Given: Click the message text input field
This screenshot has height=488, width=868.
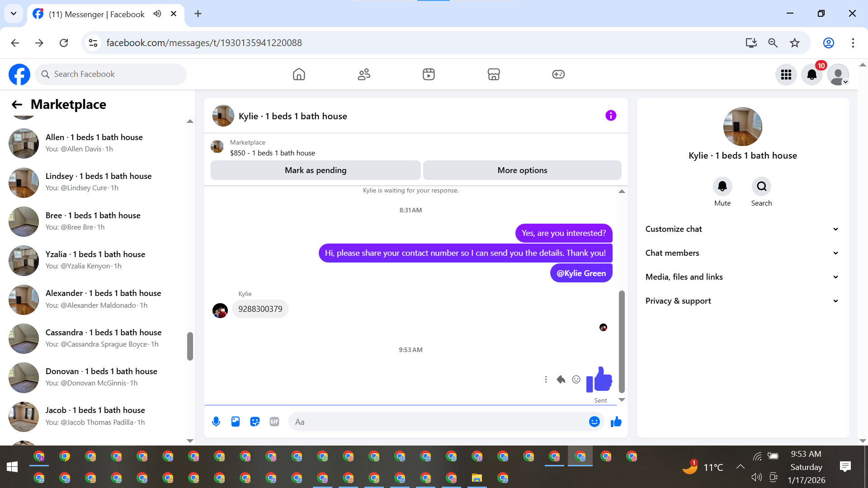Looking at the screenshot, I should coord(439,422).
